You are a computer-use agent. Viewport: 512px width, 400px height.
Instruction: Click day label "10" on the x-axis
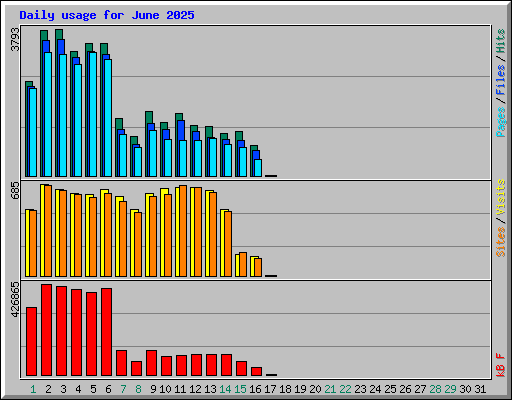coord(165,389)
